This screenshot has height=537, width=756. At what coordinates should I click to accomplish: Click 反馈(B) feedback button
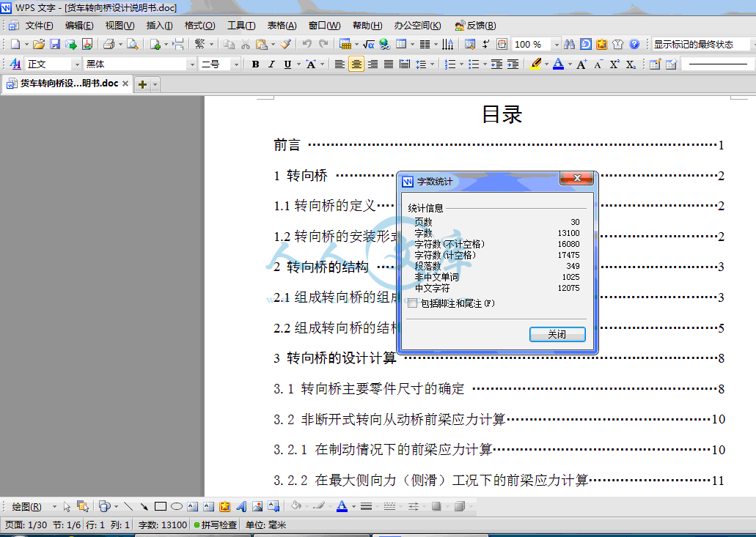click(x=475, y=26)
